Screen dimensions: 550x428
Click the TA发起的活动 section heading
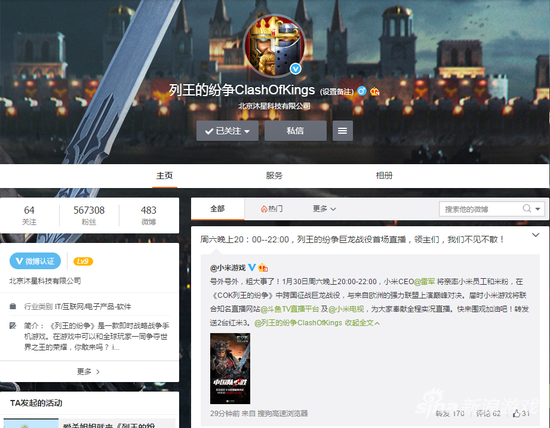(36, 403)
